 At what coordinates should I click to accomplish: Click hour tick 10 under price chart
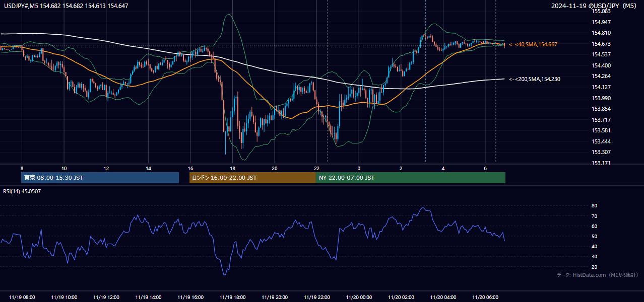pyautogui.click(x=64, y=168)
